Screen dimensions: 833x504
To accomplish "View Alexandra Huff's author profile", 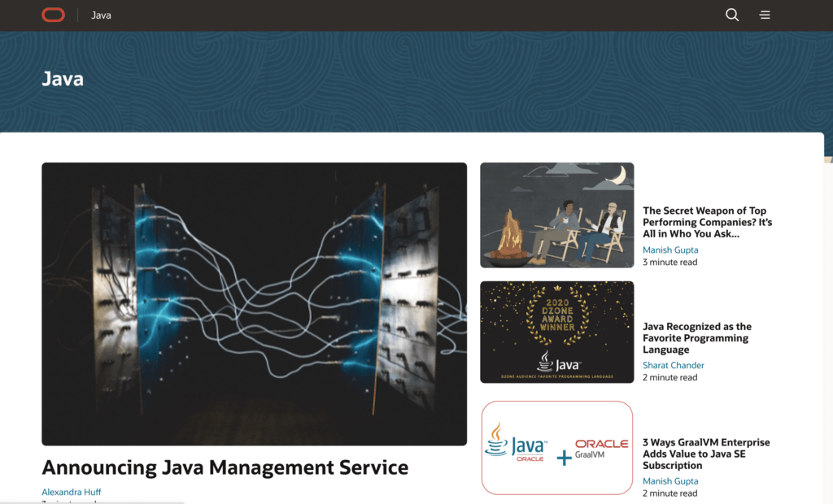I will [71, 492].
